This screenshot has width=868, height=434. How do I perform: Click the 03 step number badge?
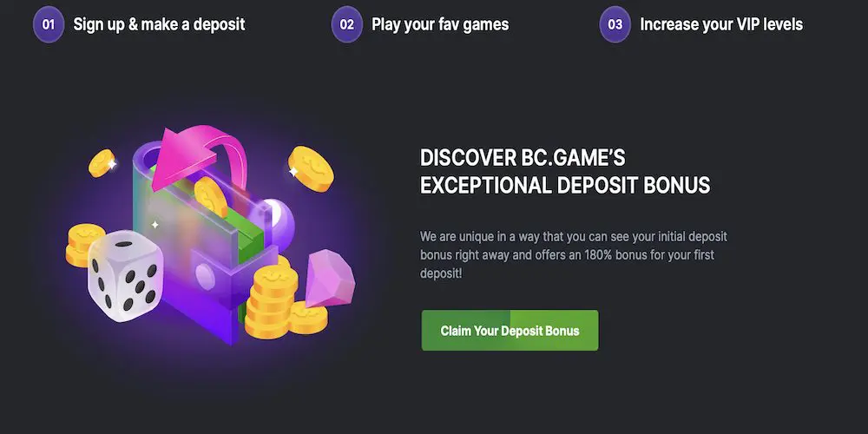point(615,24)
